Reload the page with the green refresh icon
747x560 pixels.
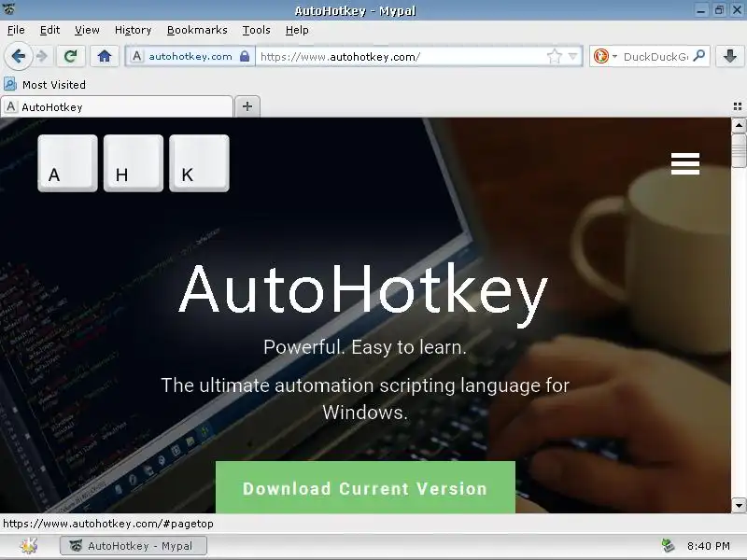coord(71,56)
